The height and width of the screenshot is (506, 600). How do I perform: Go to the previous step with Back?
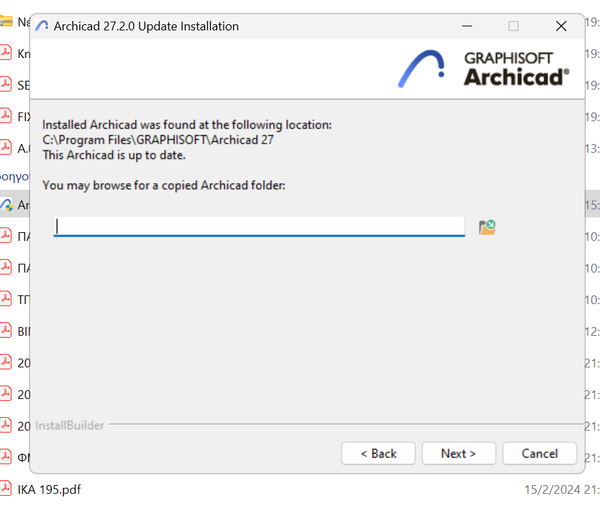378,454
